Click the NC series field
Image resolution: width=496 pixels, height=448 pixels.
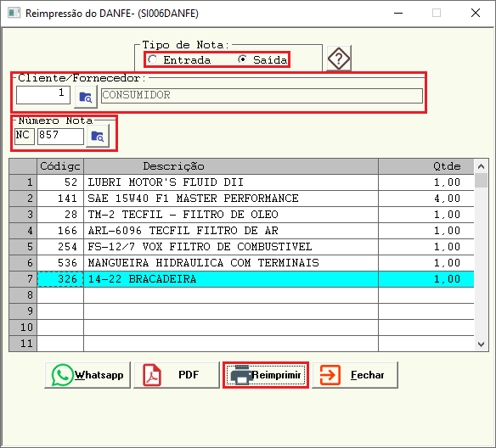click(25, 137)
